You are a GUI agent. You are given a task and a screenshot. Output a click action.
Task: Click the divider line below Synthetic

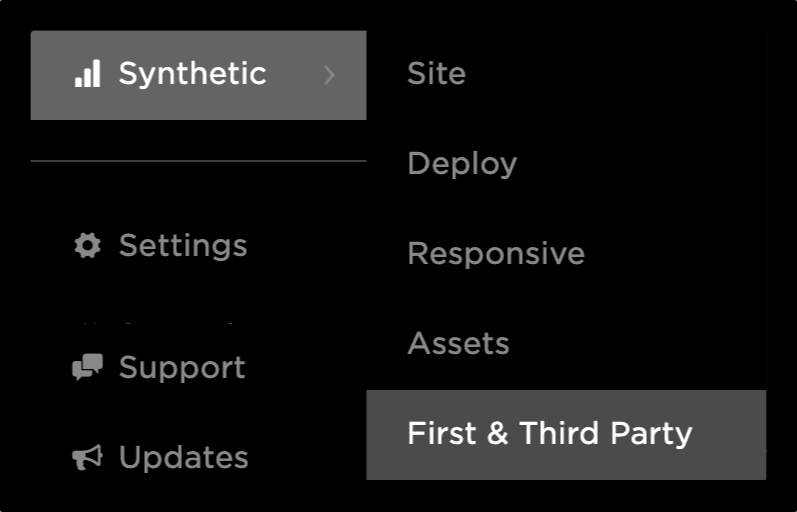198,161
